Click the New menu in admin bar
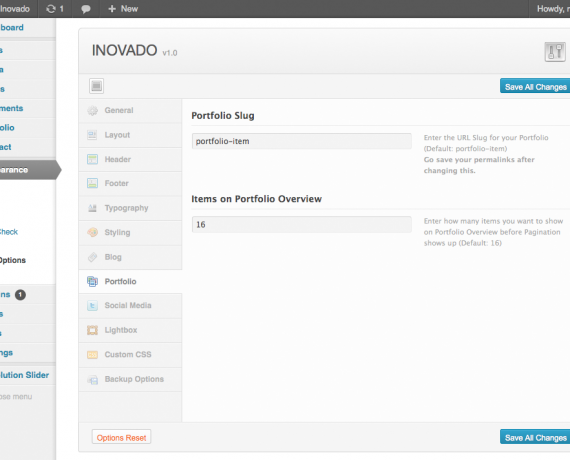 point(123,9)
